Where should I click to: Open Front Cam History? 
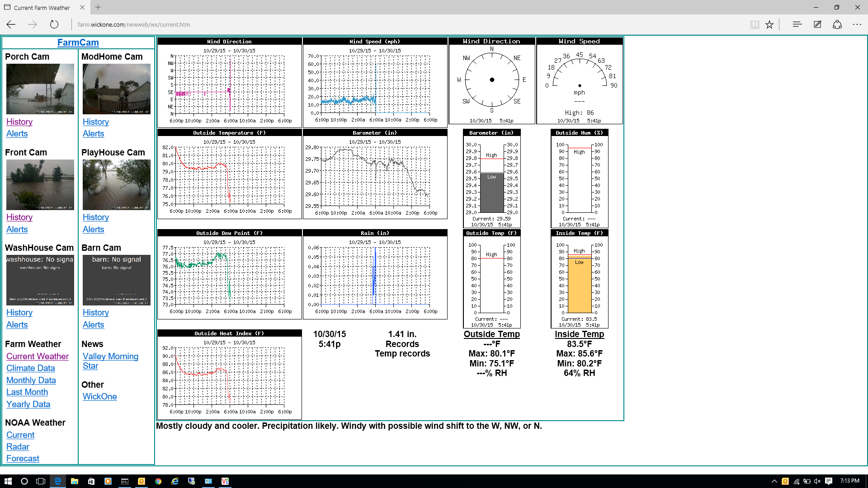pos(19,217)
